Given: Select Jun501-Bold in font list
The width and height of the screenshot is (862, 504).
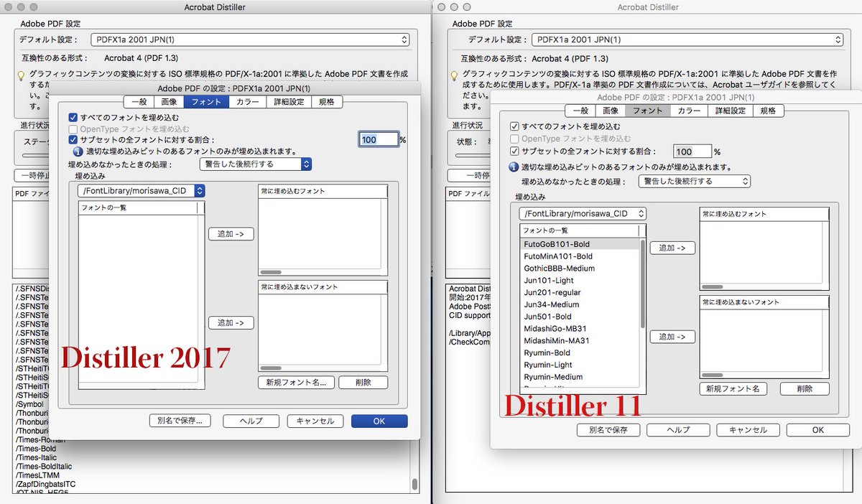Looking at the screenshot, I should (x=580, y=317).
